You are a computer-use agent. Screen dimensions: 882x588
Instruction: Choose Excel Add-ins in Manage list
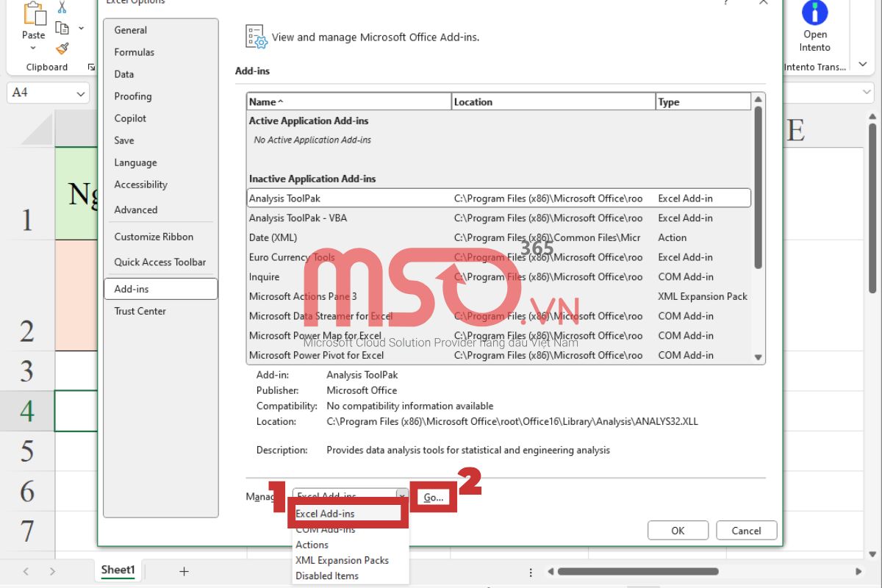(x=348, y=514)
